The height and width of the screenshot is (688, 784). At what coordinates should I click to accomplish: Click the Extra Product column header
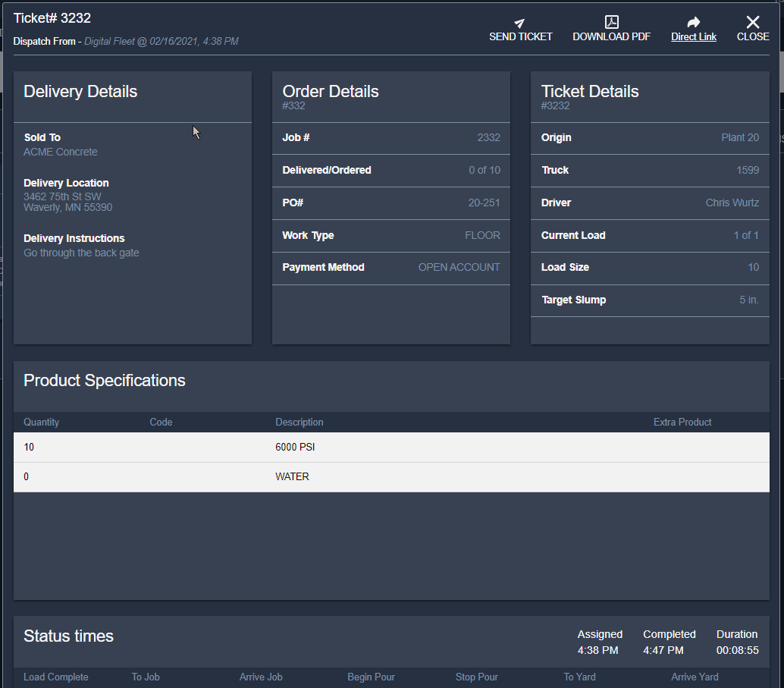point(682,423)
